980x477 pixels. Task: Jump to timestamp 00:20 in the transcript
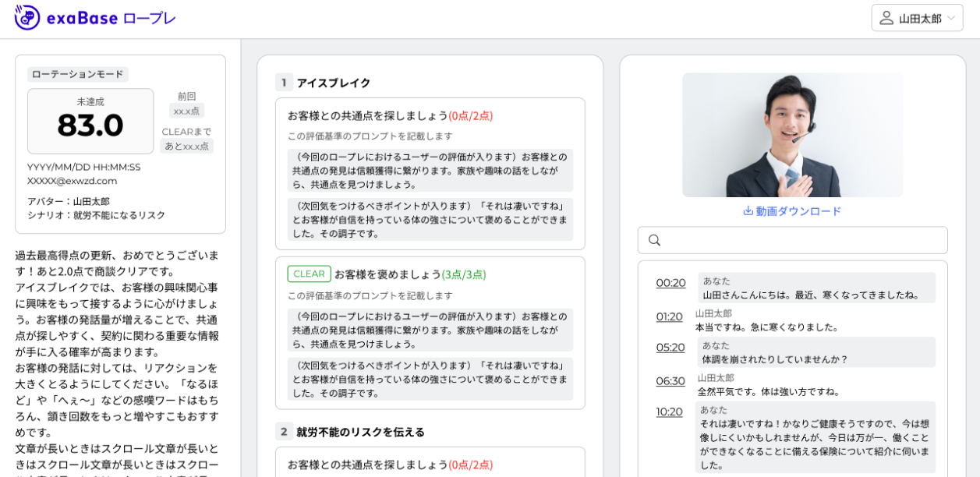click(670, 284)
